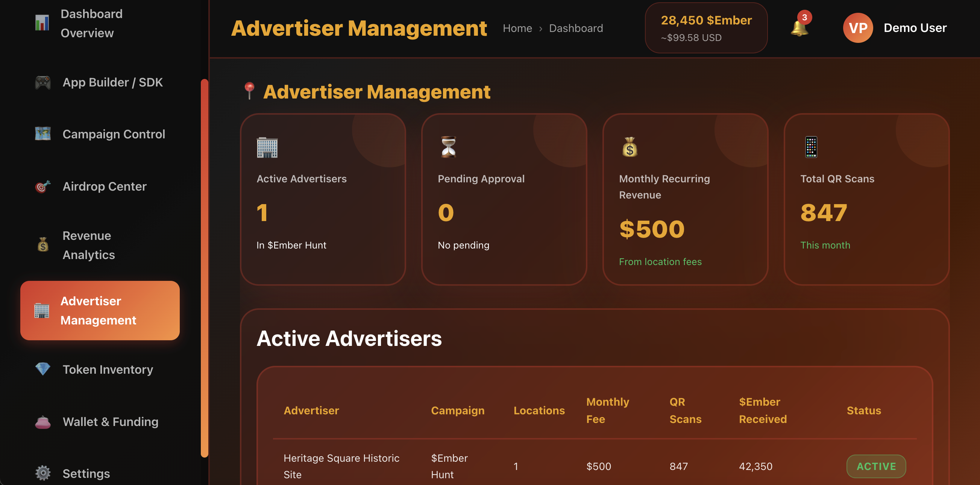Click the Token Inventory gem icon
This screenshot has width=980, height=485.
point(42,369)
